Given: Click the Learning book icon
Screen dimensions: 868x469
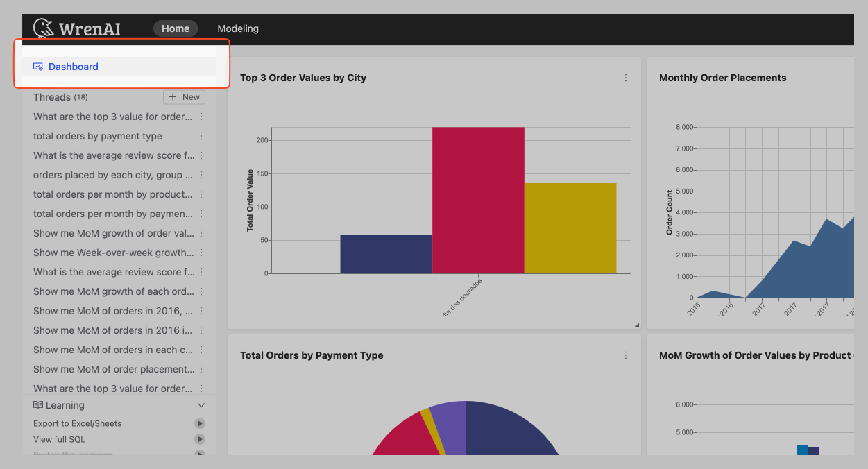Looking at the screenshot, I should point(38,404).
